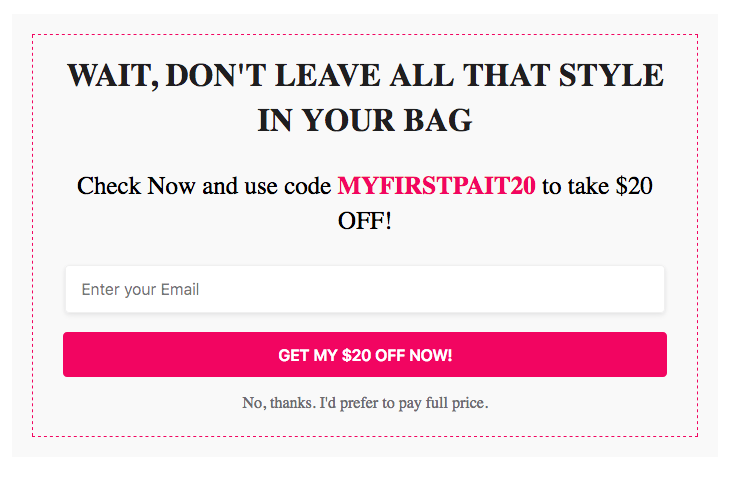731x477 pixels.
Task: Click the $20 amount in the pink button
Action: pyautogui.click(x=356, y=355)
